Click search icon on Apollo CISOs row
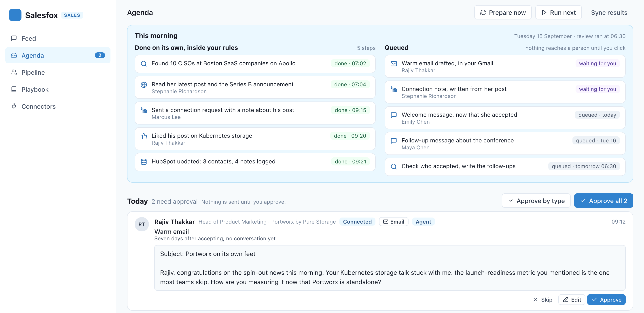The width and height of the screenshot is (644, 313). 144,63
